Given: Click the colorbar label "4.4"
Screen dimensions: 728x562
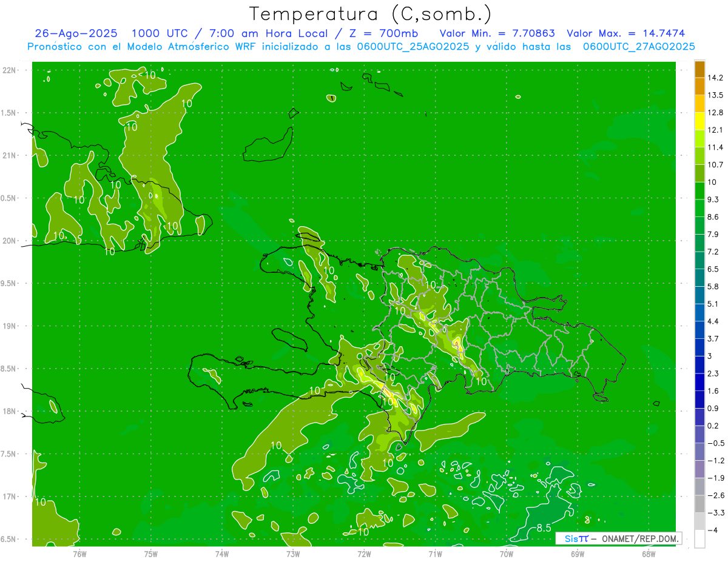Looking at the screenshot, I should point(713,321).
